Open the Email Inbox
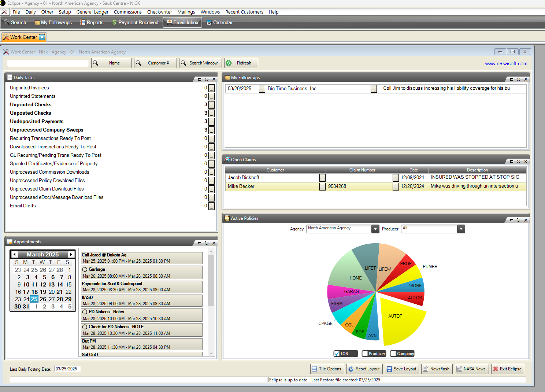The image size is (545, 392). pyautogui.click(x=182, y=22)
